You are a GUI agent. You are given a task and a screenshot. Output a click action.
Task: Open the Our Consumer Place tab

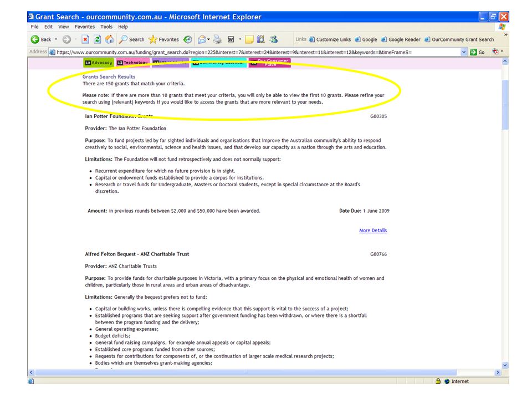point(270,63)
